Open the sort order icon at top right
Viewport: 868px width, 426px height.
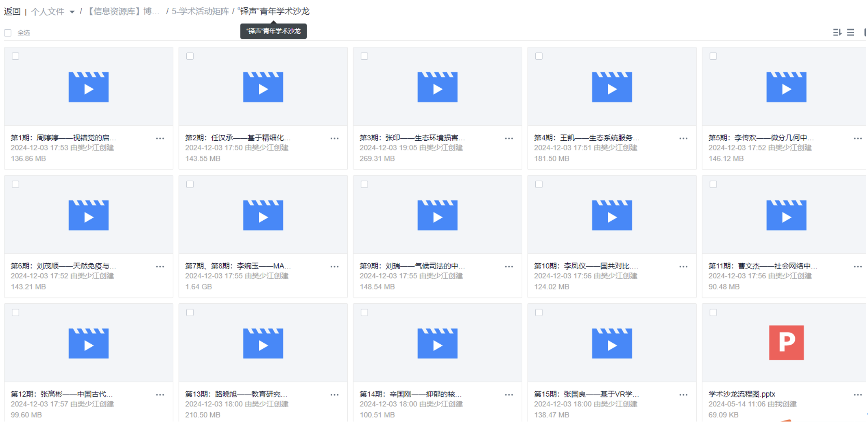click(x=837, y=33)
